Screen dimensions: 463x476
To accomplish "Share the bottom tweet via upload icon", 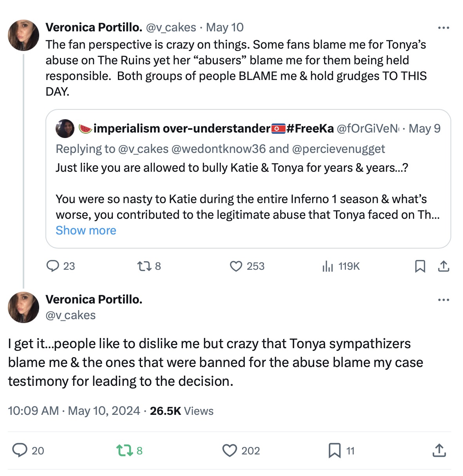I will [x=439, y=450].
